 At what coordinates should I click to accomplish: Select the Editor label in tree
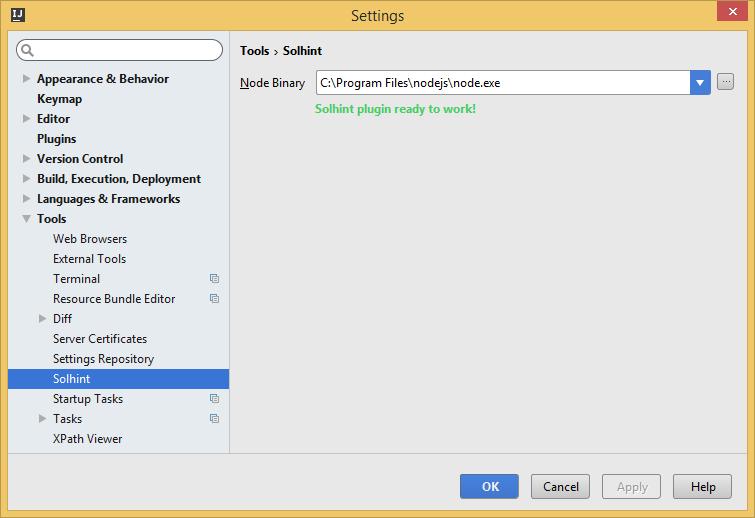coord(53,118)
